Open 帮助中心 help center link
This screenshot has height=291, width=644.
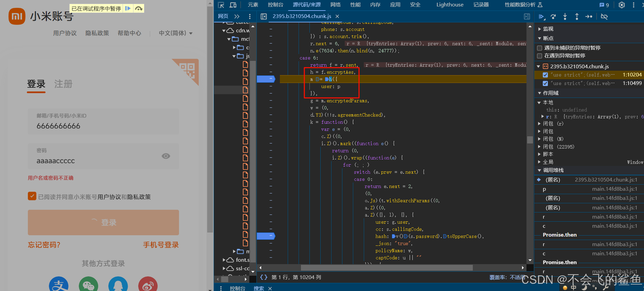click(x=129, y=33)
